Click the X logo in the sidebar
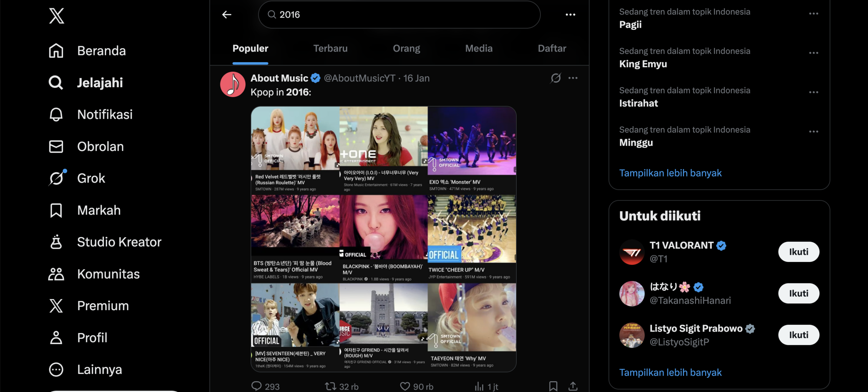Screen dimensions: 868x392 pos(57,16)
